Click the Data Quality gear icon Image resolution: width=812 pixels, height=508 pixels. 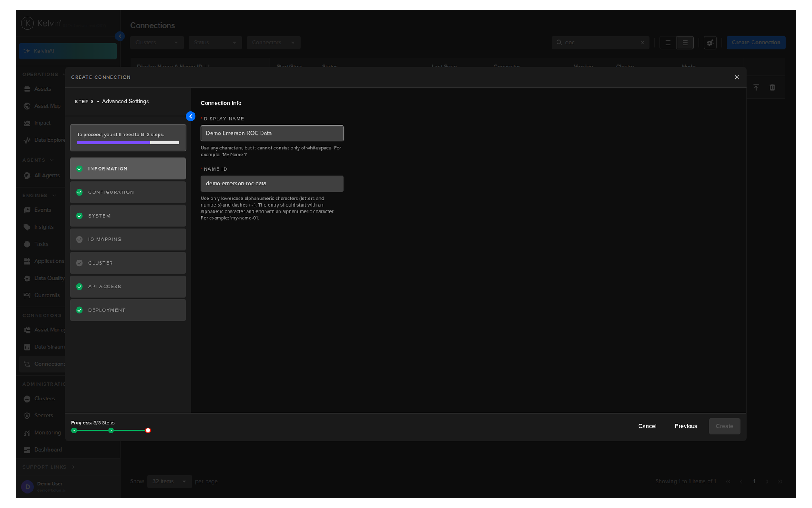(27, 278)
